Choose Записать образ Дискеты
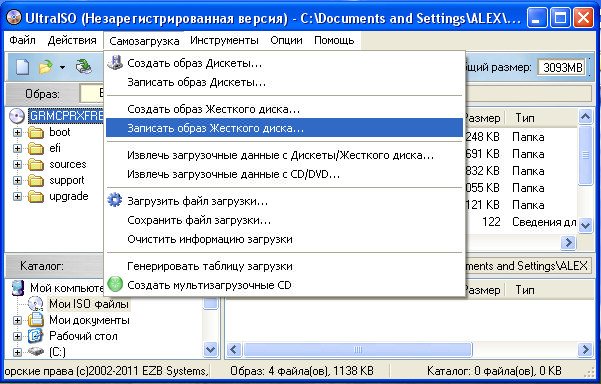This screenshot has height=384, width=601. coord(284,82)
